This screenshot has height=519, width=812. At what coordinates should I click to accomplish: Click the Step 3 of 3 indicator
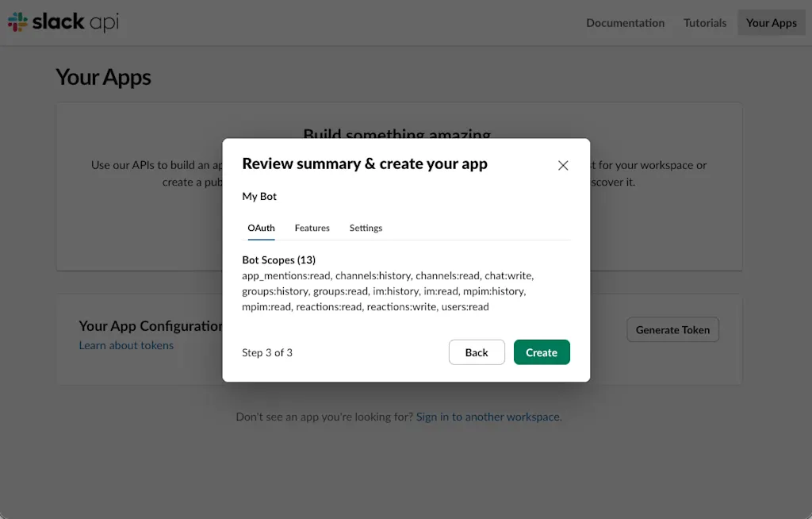[x=267, y=352]
